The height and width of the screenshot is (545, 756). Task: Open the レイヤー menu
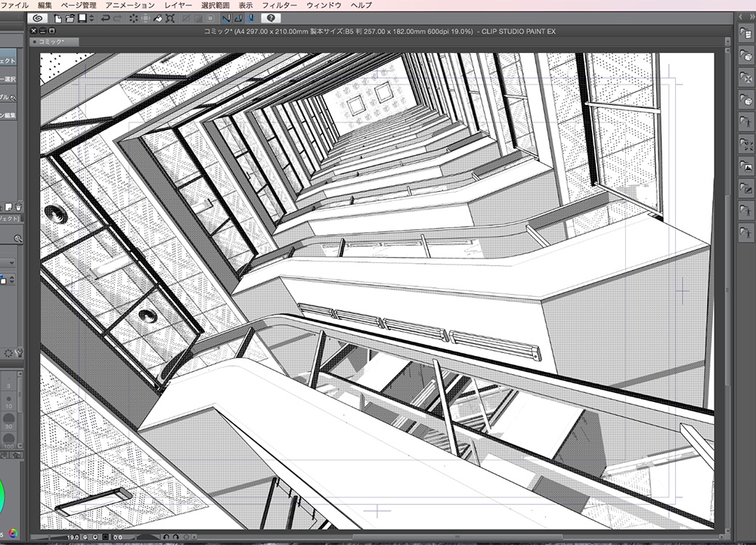click(x=178, y=5)
